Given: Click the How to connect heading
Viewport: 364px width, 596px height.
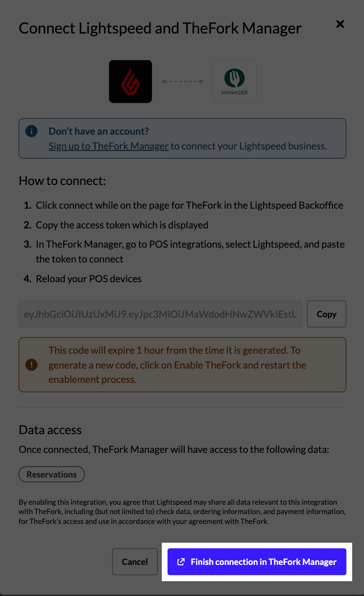Looking at the screenshot, I should pos(61,181).
